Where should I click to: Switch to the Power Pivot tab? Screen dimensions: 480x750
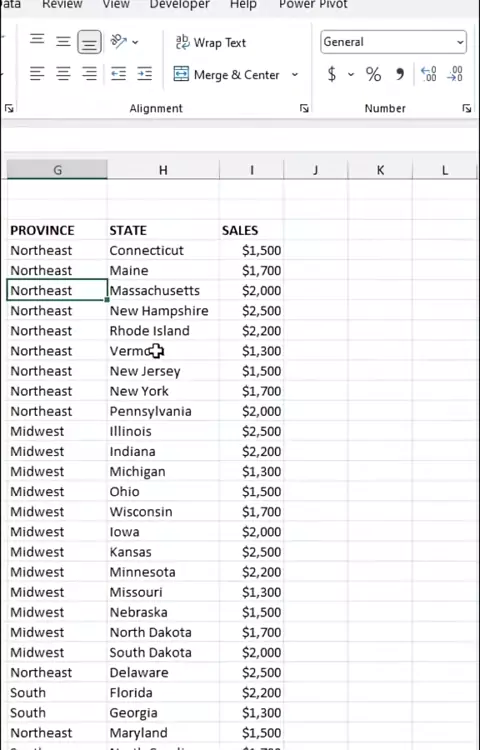coord(313,4)
